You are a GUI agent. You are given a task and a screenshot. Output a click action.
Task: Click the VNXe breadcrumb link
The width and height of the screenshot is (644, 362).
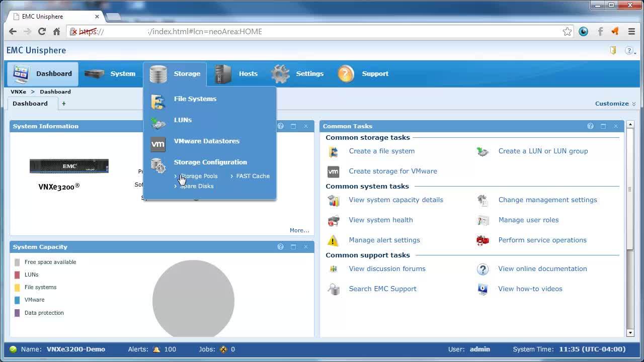[18, 92]
